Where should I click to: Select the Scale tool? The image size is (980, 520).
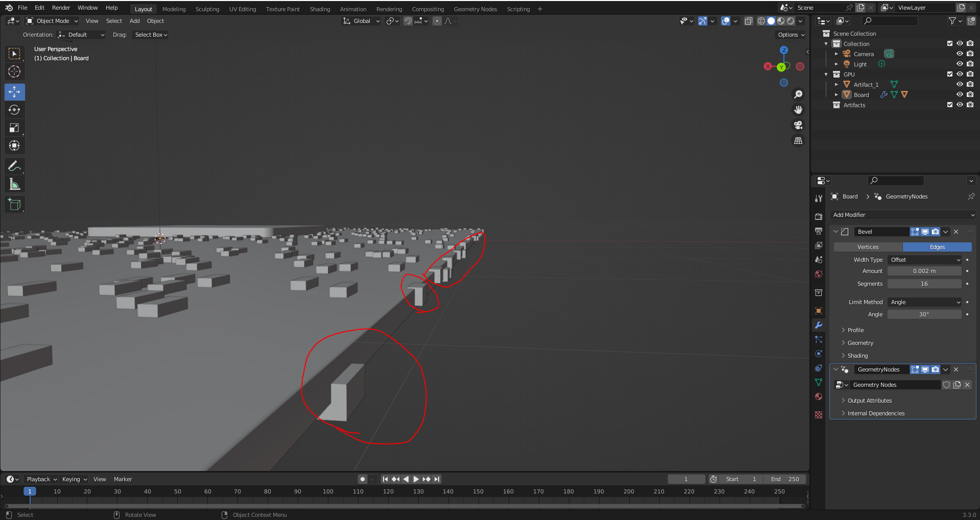pos(14,128)
